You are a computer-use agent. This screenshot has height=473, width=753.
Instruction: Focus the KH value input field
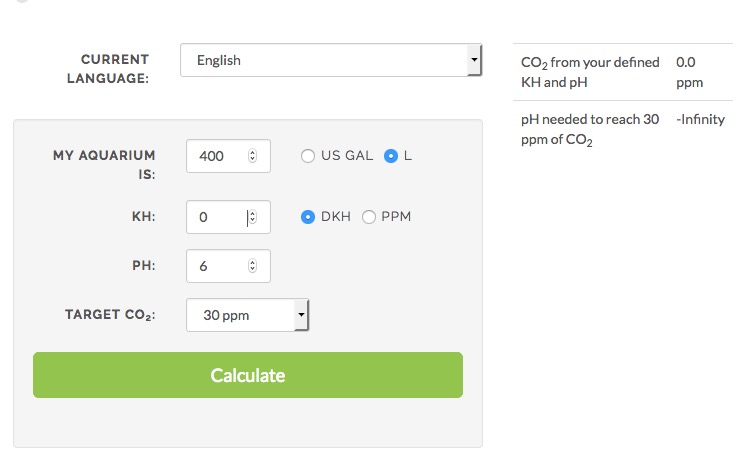click(216, 217)
